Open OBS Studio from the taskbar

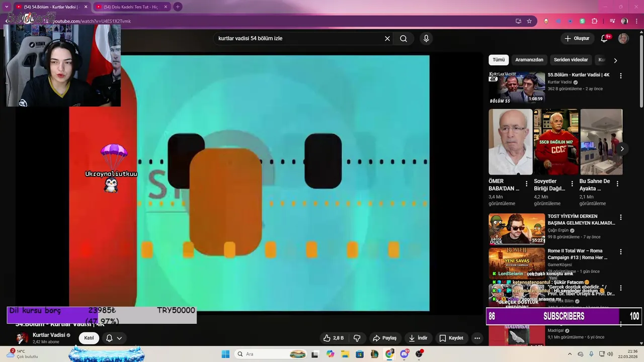coord(419,354)
